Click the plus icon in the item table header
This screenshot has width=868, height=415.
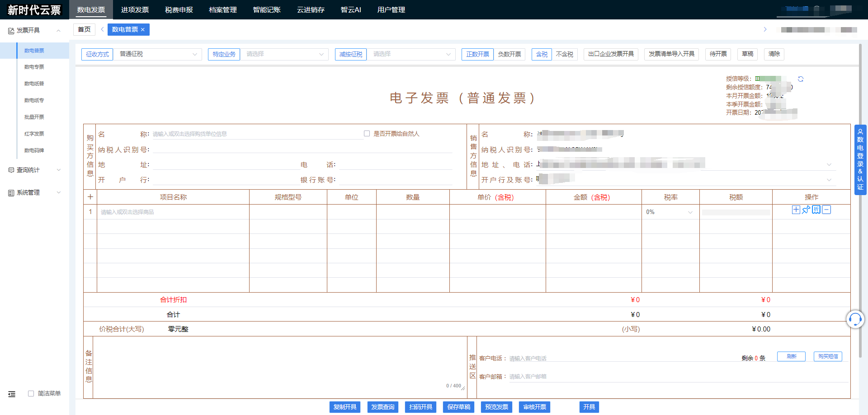[90, 197]
